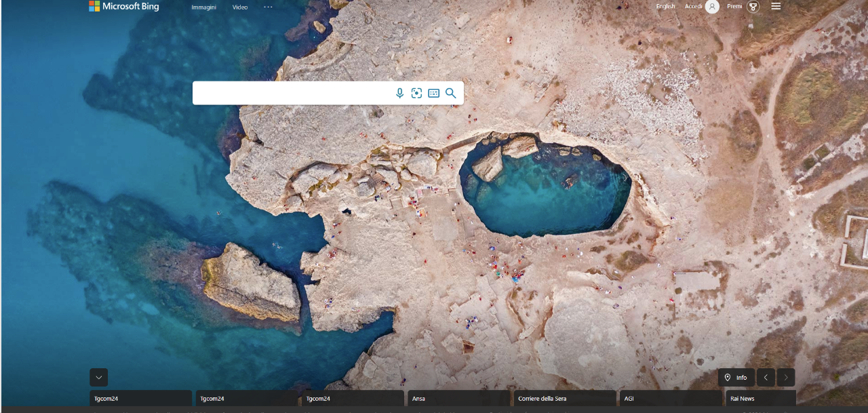Open the Video tab
The image size is (868, 413).
point(240,7)
